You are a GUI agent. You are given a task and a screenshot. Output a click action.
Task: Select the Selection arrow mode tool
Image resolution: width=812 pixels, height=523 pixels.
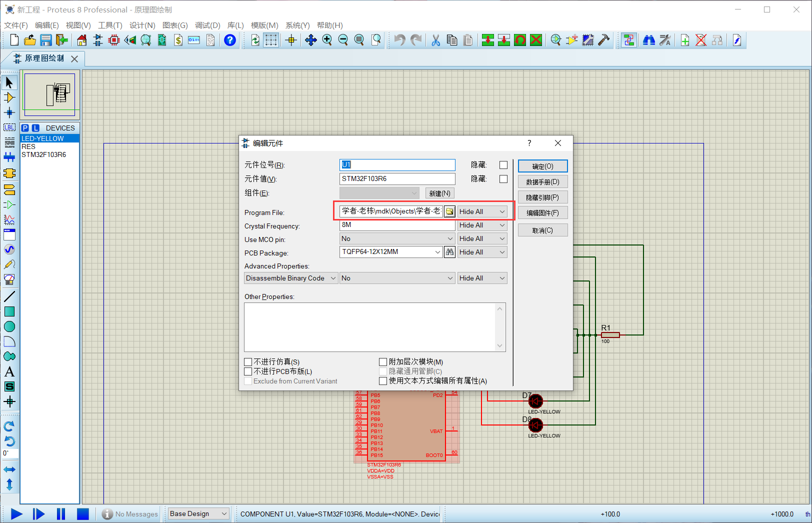click(9, 82)
